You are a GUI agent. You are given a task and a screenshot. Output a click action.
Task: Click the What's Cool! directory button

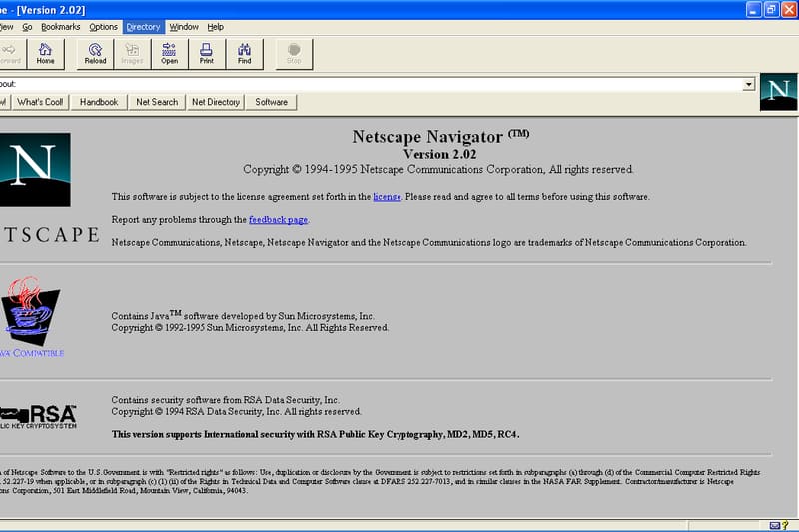(x=40, y=102)
